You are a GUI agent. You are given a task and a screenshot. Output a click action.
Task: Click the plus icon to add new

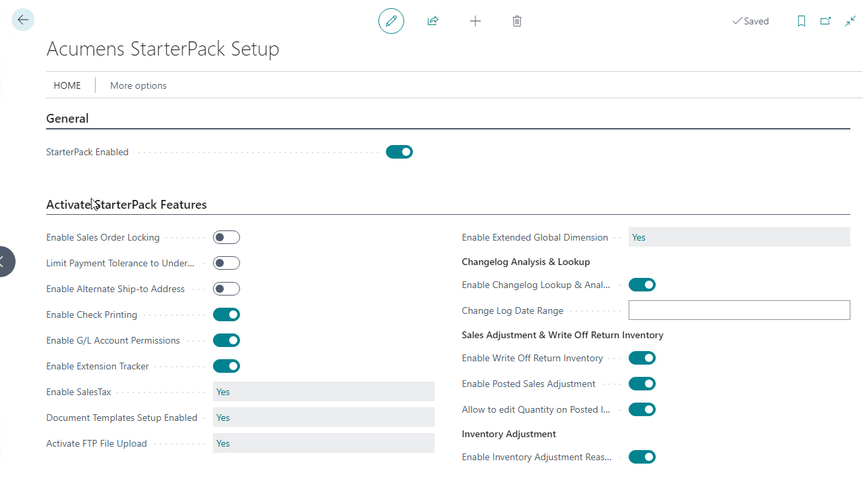[475, 21]
